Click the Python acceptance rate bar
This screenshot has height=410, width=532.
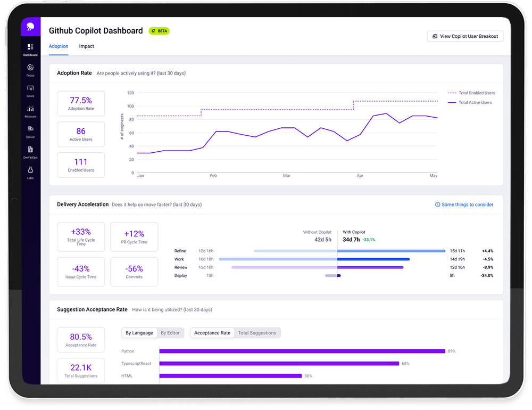tap(302, 351)
